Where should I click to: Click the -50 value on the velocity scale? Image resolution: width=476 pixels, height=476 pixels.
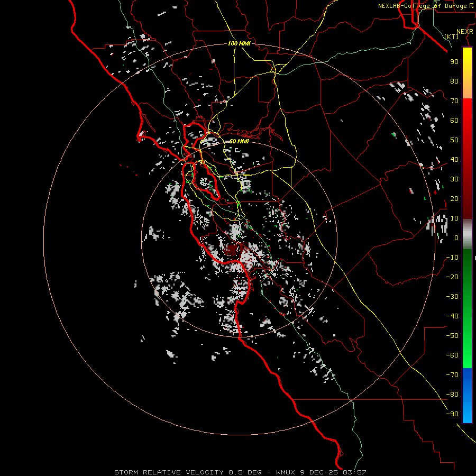click(452, 336)
